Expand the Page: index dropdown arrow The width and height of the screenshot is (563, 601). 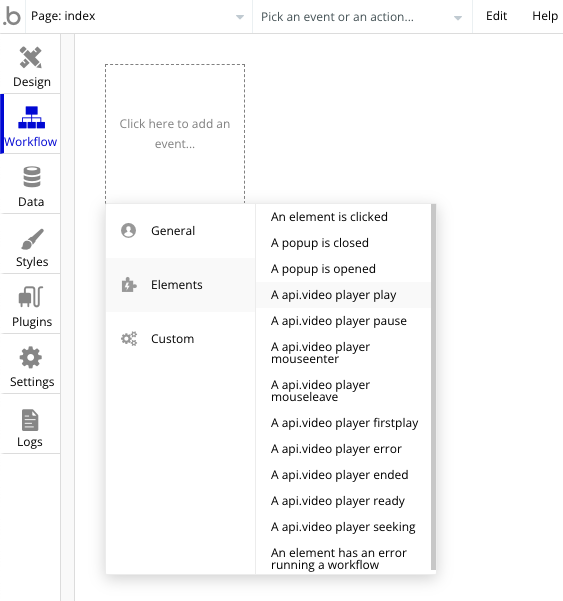point(240,17)
